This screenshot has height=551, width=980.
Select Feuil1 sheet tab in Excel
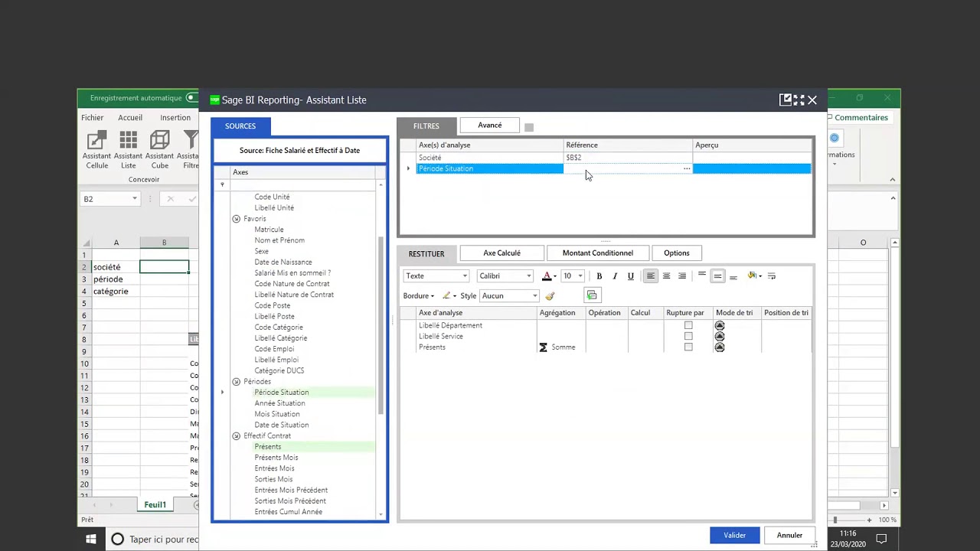pyautogui.click(x=155, y=505)
